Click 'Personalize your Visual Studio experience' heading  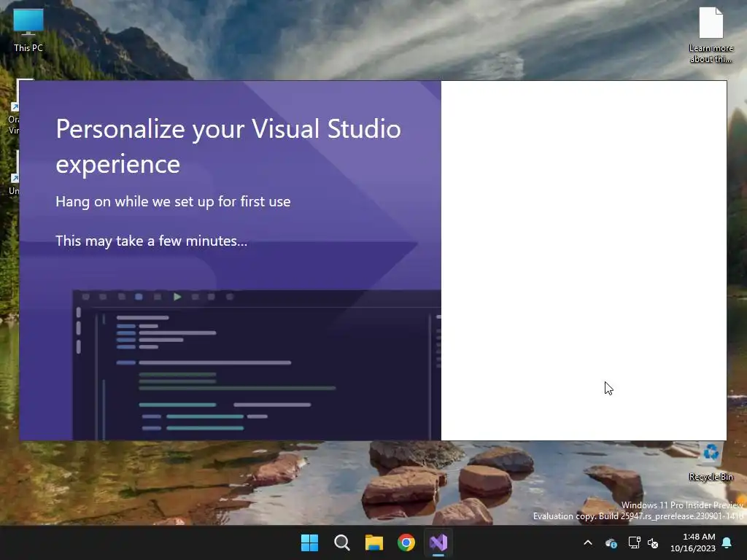228,146
